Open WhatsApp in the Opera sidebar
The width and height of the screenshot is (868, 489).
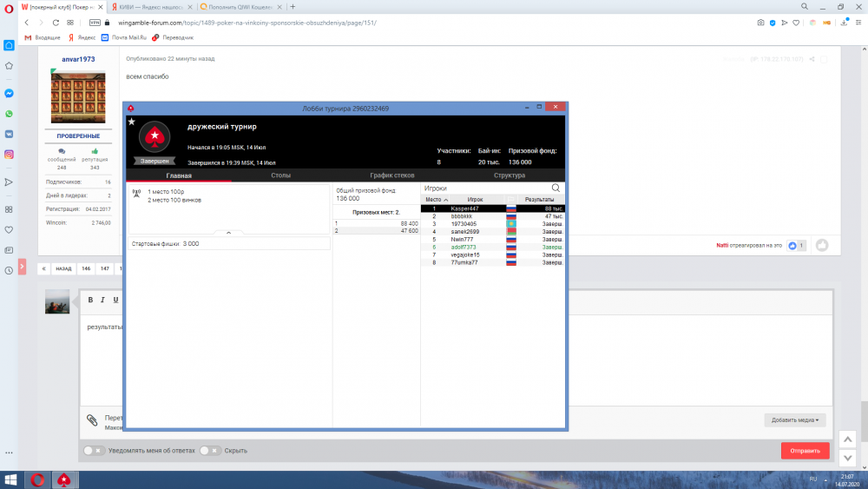[9, 114]
